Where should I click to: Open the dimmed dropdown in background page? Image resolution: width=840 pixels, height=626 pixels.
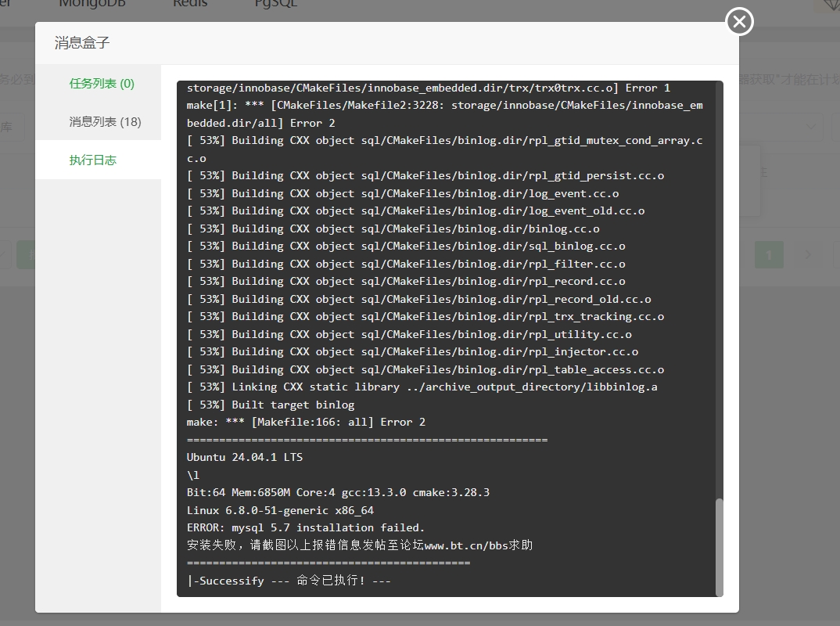coord(781,127)
